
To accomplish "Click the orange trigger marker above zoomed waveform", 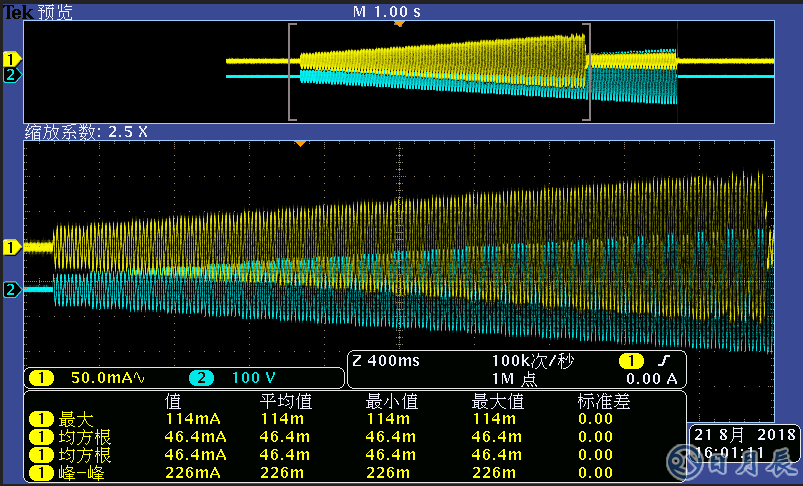I will click(299, 144).
